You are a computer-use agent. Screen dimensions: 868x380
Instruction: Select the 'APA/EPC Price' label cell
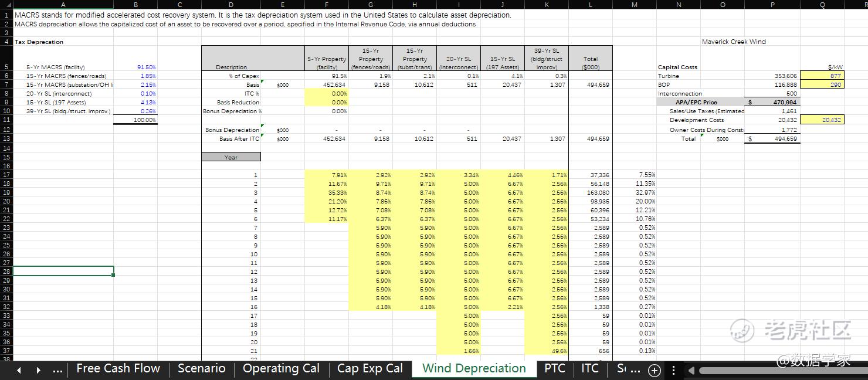pos(700,102)
